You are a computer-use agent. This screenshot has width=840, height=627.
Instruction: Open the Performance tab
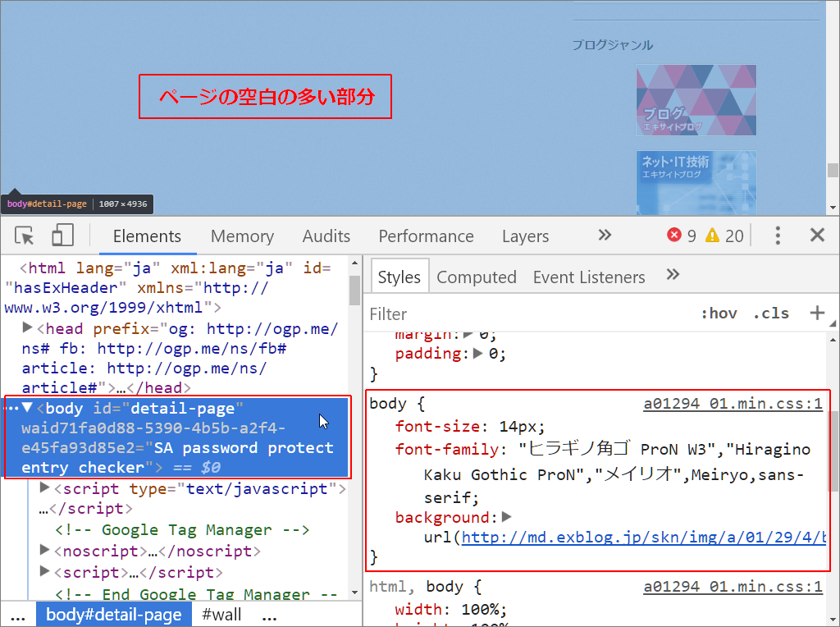(x=426, y=236)
